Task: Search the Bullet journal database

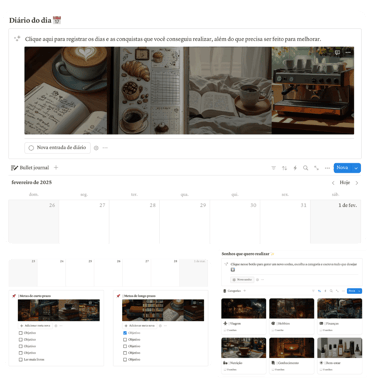Action: pyautogui.click(x=305, y=168)
